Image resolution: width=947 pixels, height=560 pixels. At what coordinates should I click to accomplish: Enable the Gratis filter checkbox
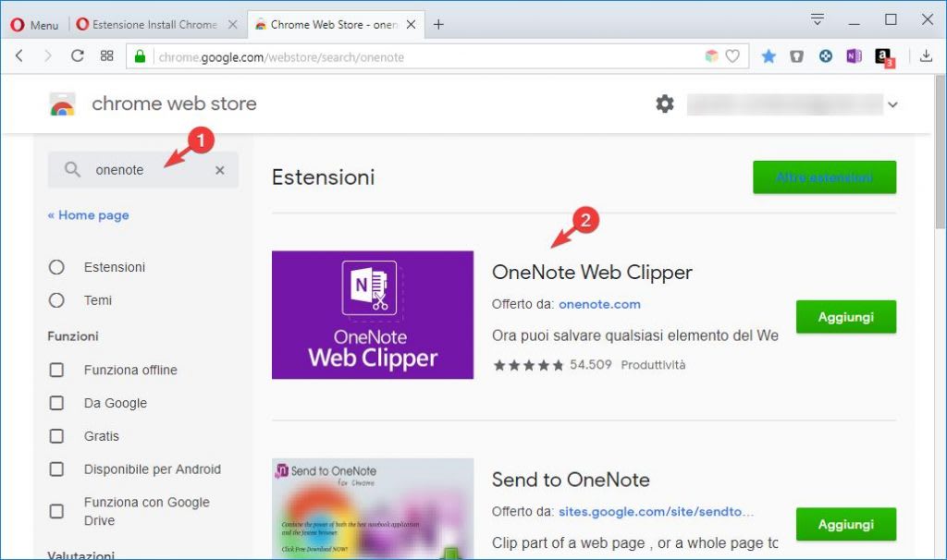[56, 435]
